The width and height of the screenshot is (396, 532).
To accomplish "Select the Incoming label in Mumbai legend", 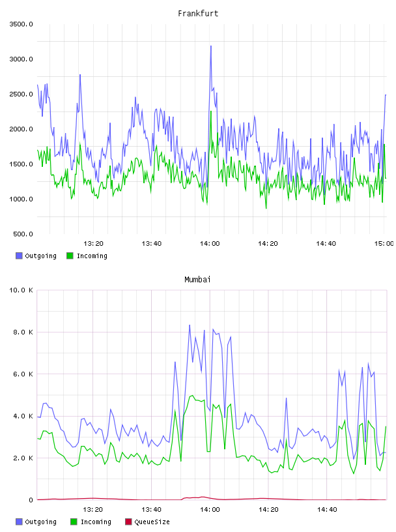I will pyautogui.click(x=96, y=522).
